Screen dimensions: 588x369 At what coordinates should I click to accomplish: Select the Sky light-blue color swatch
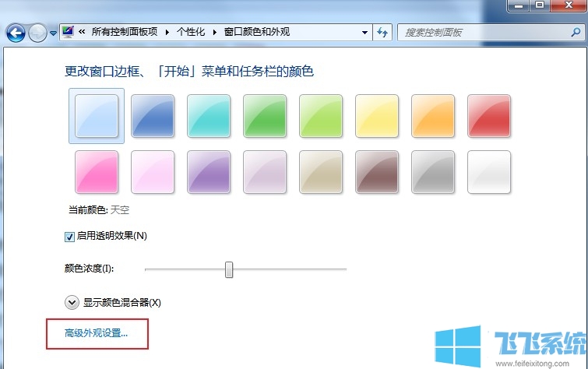point(97,116)
